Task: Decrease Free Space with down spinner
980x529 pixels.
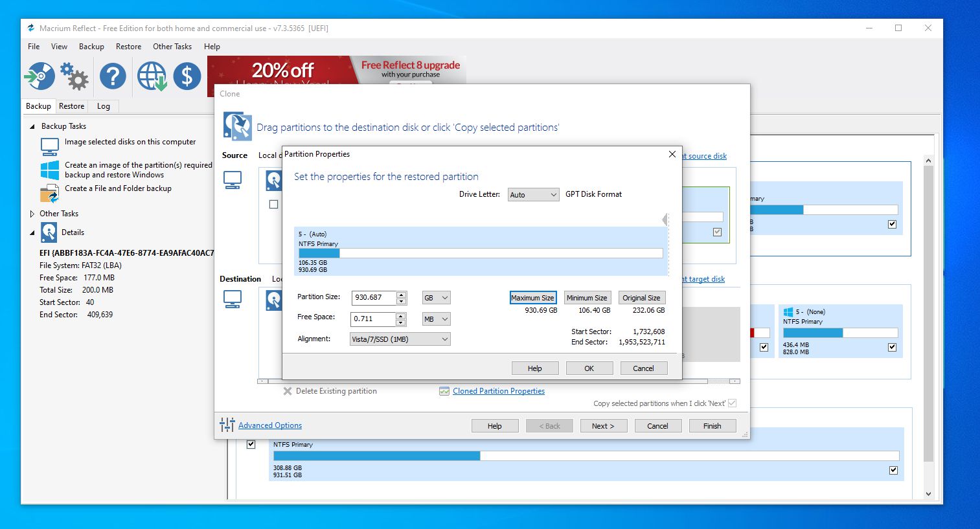Action: [x=401, y=322]
